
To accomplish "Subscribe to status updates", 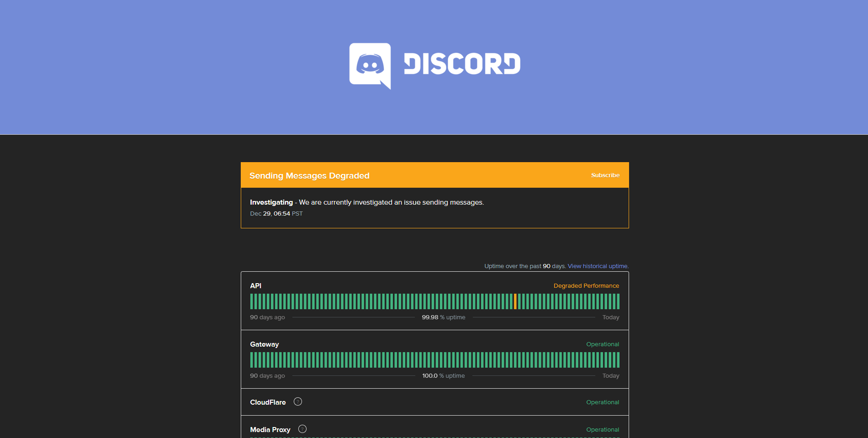I will (605, 175).
